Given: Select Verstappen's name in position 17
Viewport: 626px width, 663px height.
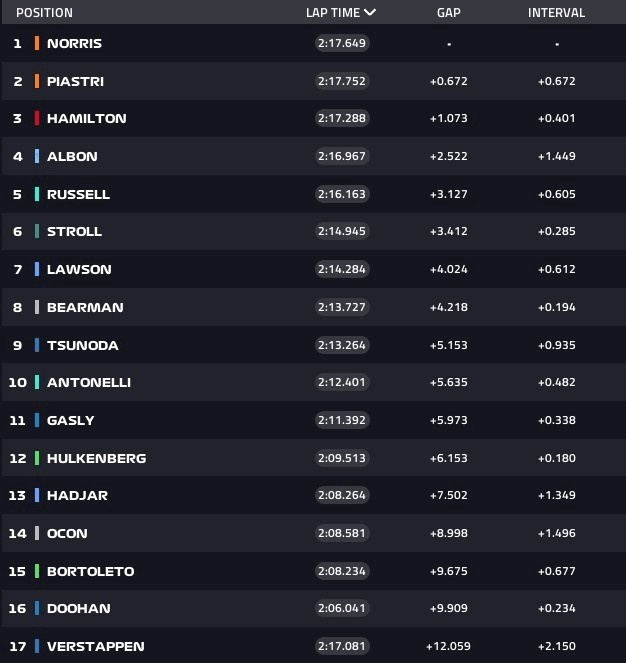Looking at the screenshot, I should coord(96,646).
